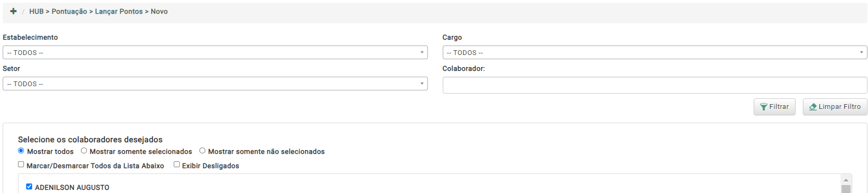Screen dimensions: 868x193
Task: Click the Setor dropdown arrow
Action: click(x=422, y=84)
